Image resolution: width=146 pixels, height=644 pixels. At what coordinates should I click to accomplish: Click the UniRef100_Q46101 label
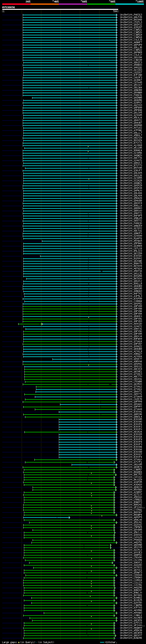coord(131,67)
